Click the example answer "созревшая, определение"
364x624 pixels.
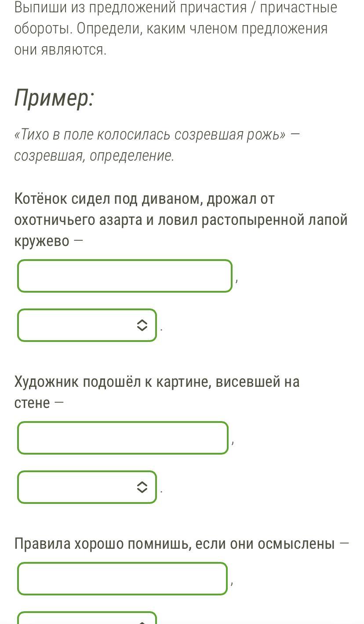tap(94, 155)
